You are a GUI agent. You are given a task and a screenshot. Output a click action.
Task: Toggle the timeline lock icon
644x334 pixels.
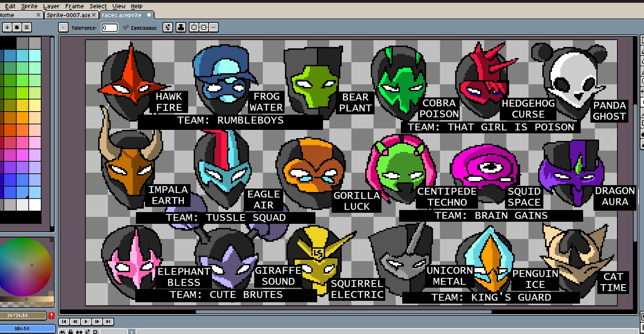click(x=71, y=332)
